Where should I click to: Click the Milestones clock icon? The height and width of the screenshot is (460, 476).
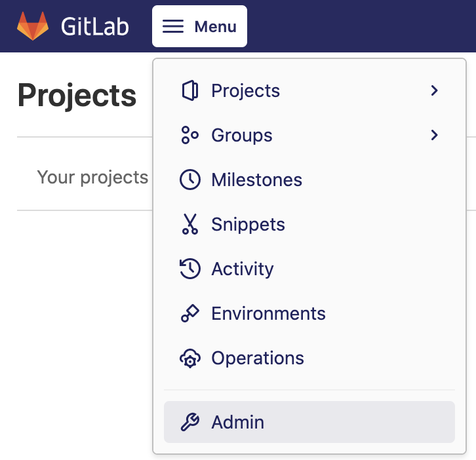(189, 180)
